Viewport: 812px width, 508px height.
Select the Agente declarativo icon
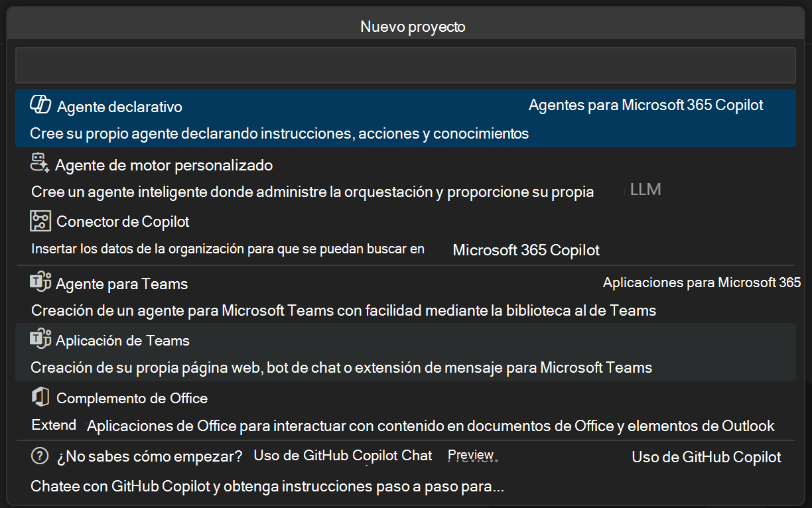pos(38,103)
